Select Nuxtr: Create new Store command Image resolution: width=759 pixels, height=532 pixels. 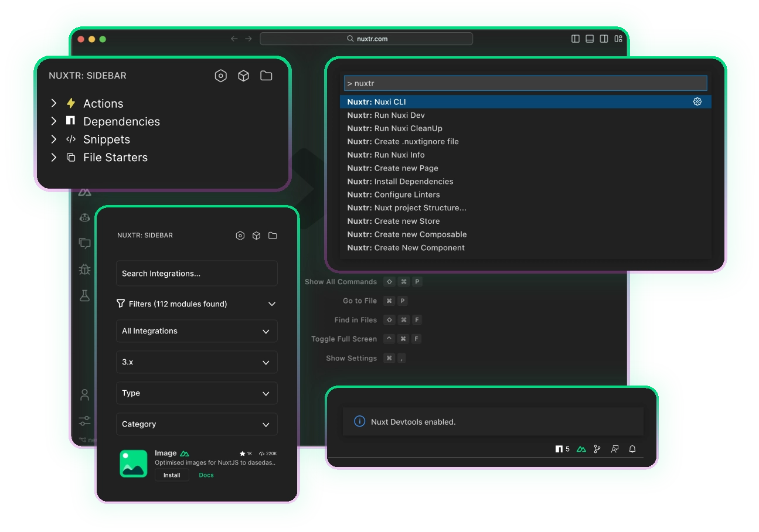click(x=525, y=221)
